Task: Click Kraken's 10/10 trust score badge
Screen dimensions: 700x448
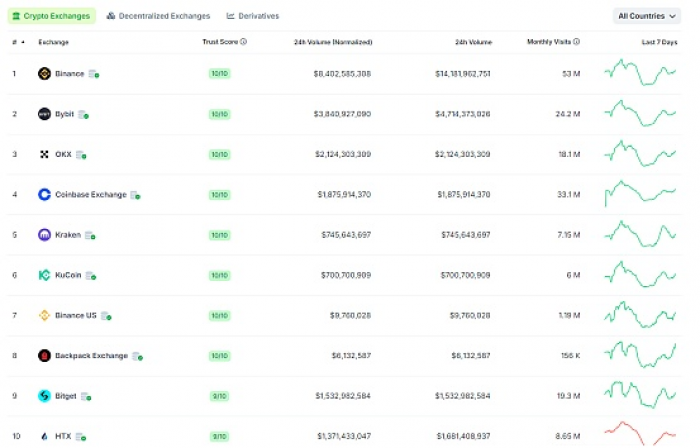Action: (219, 235)
